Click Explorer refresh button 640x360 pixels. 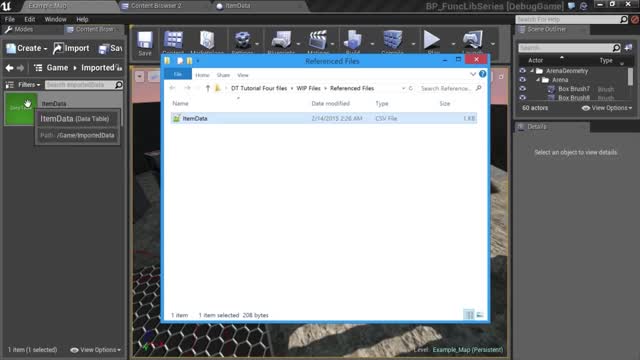[411, 88]
